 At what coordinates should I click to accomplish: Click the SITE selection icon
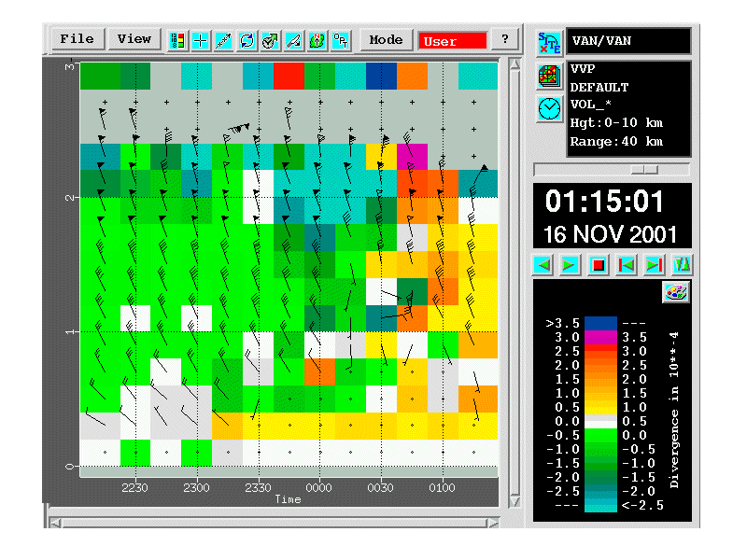pyautogui.click(x=547, y=42)
